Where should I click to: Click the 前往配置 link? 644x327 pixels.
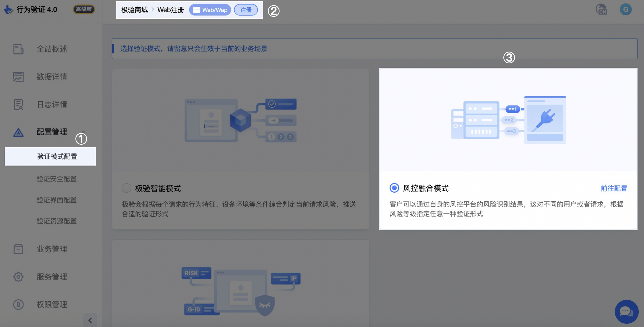click(613, 188)
